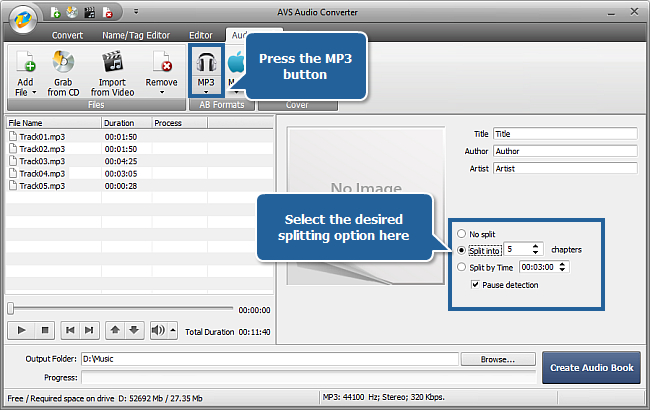This screenshot has width=650, height=410.
Task: Open the volume level popup arrow
Action: (x=173, y=330)
